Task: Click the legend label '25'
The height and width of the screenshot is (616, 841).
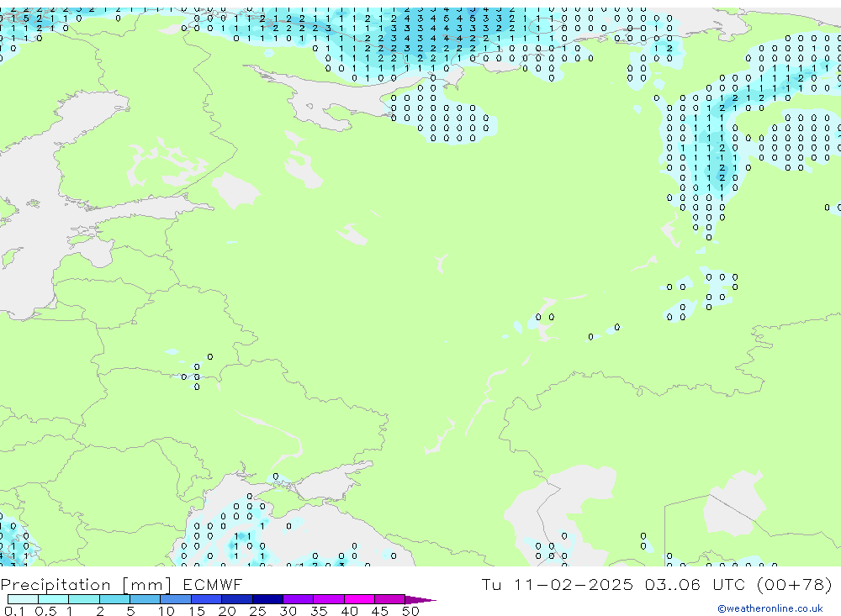Action: click(257, 611)
